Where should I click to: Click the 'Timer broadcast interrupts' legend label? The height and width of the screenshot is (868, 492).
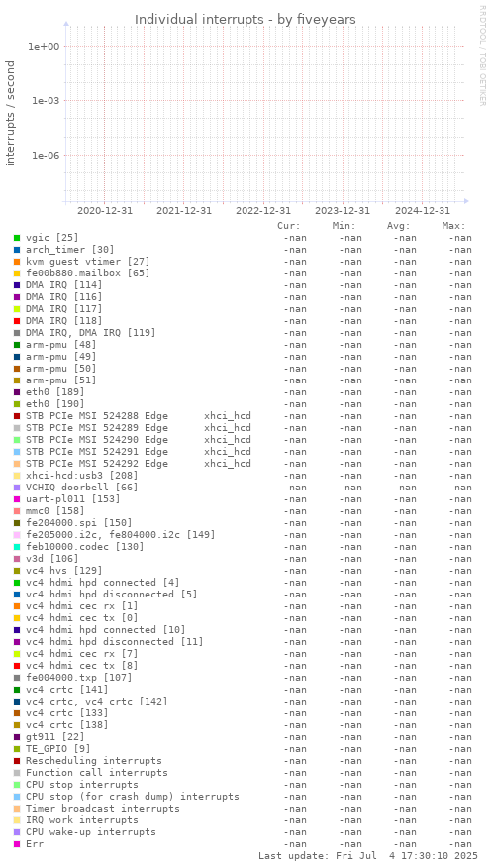pos(103,810)
